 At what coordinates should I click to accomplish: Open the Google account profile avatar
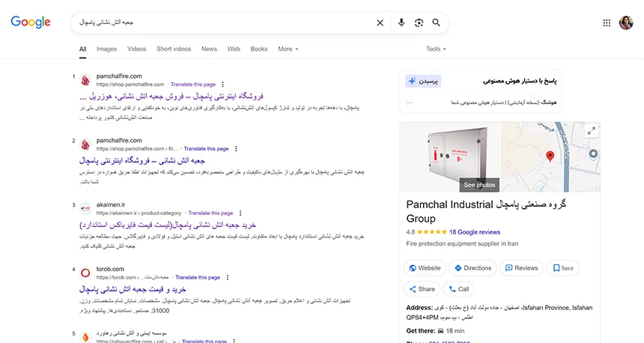(626, 22)
